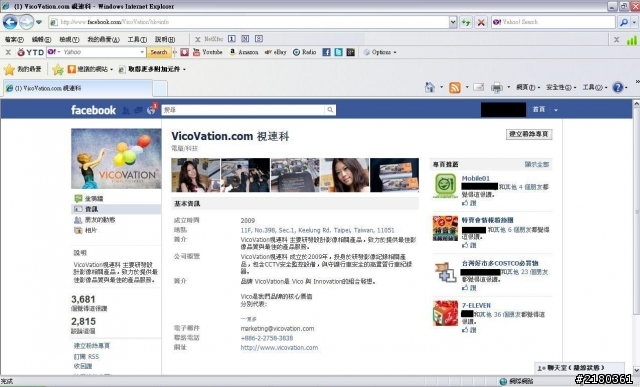This screenshot has height=387, width=640.
Task: Open the 說明(H) menu
Action: pyautogui.click(x=165, y=40)
